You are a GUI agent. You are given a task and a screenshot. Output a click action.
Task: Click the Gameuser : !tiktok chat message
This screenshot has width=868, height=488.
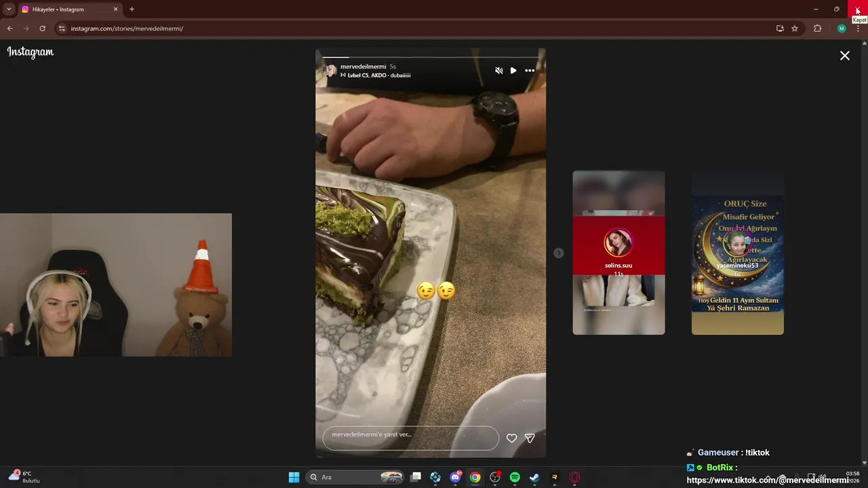pos(734,452)
